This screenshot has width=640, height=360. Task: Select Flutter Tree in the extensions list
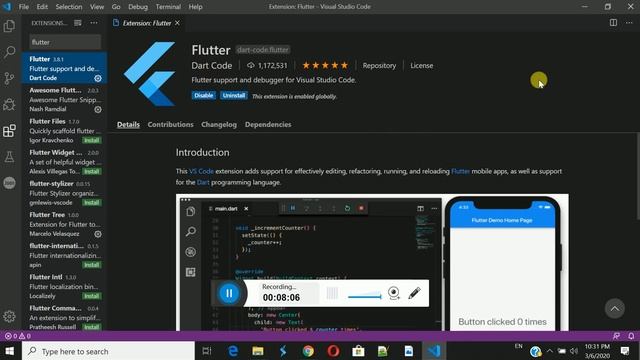coord(64,224)
